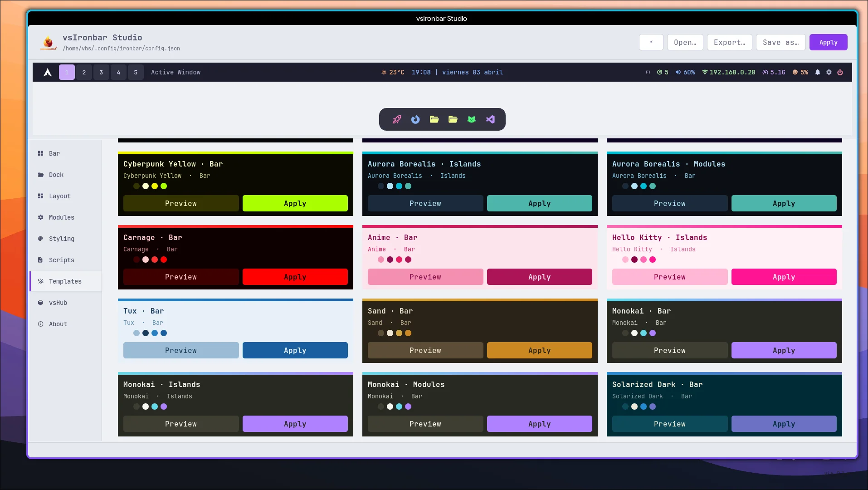Switch to workspace 1 in the bar preview

click(67, 72)
